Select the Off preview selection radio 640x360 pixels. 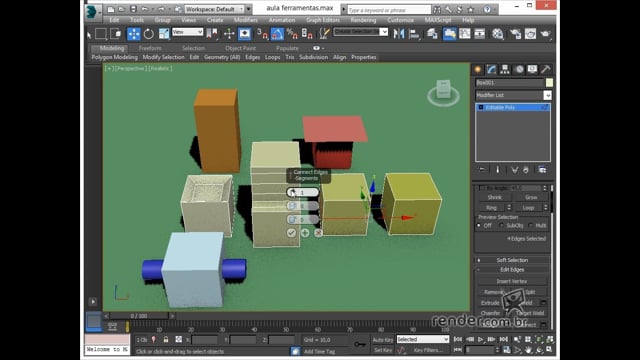[x=479, y=225]
